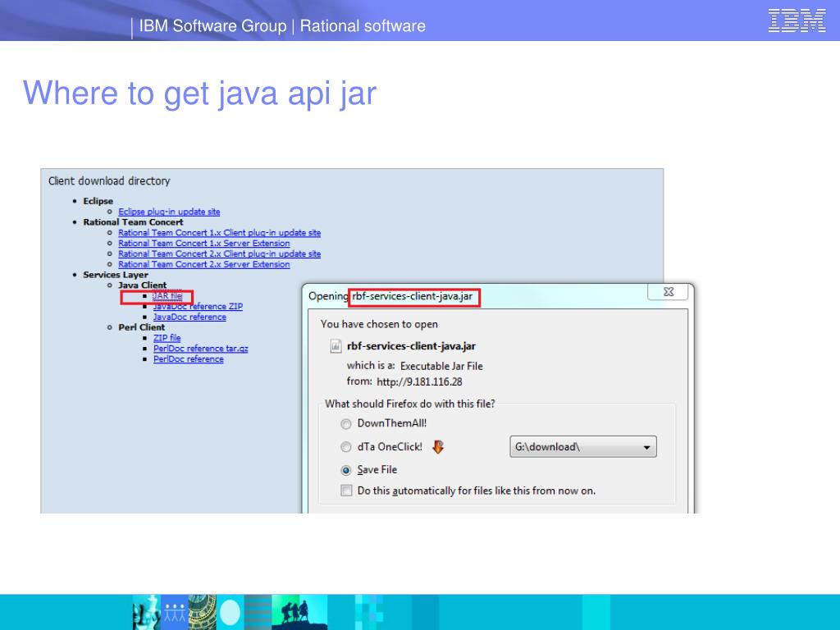Select the DownThemAll! radio option
The image size is (840, 630).
[346, 424]
